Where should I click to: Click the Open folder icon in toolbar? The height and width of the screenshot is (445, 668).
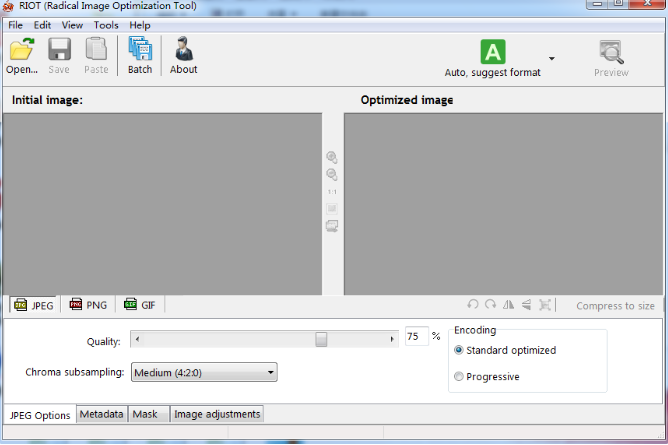(x=21, y=55)
